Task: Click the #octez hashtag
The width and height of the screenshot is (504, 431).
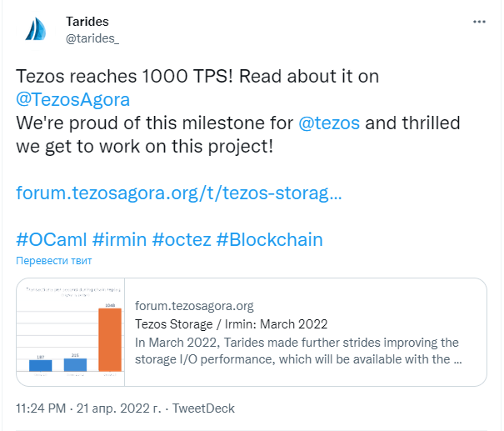Action: tap(182, 239)
